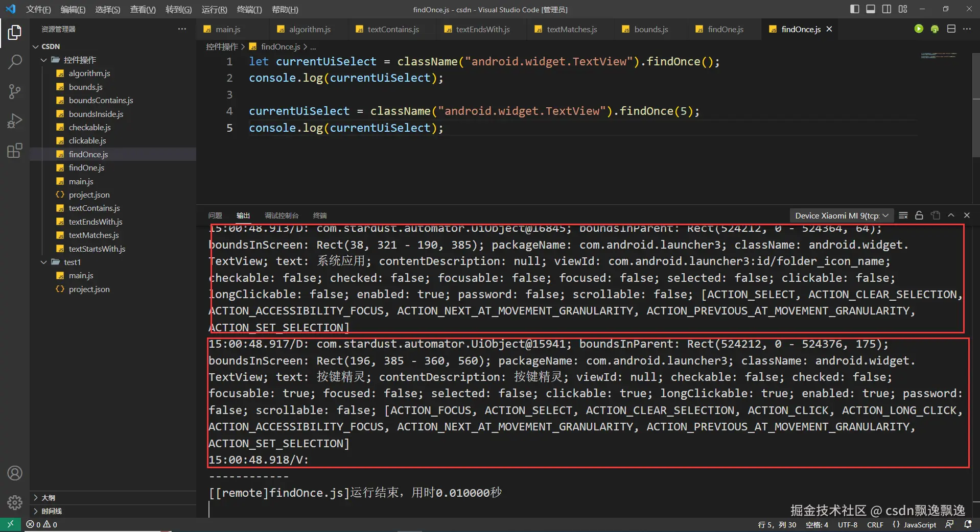Open the Device Xiaomi MI 9 dropdown
Viewport: 980px width, 532px height.
coord(841,215)
